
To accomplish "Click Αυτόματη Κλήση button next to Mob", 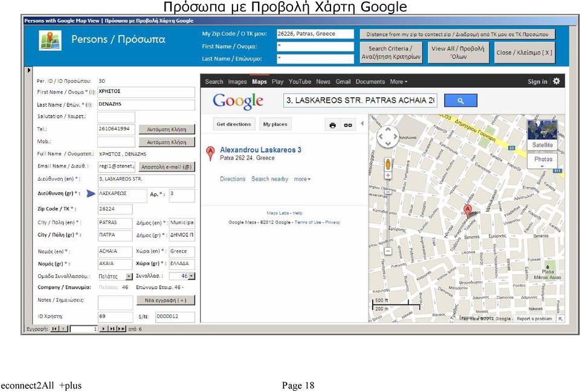I will (x=167, y=142).
